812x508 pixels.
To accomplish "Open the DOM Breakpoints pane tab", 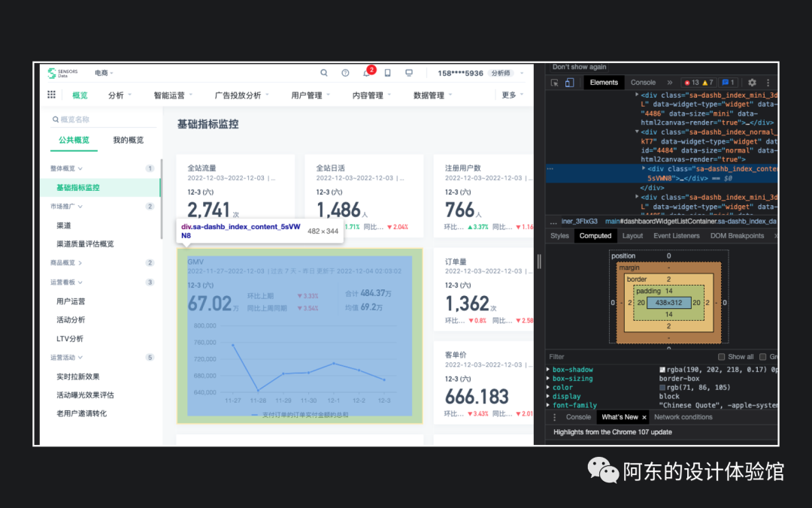I will point(737,236).
